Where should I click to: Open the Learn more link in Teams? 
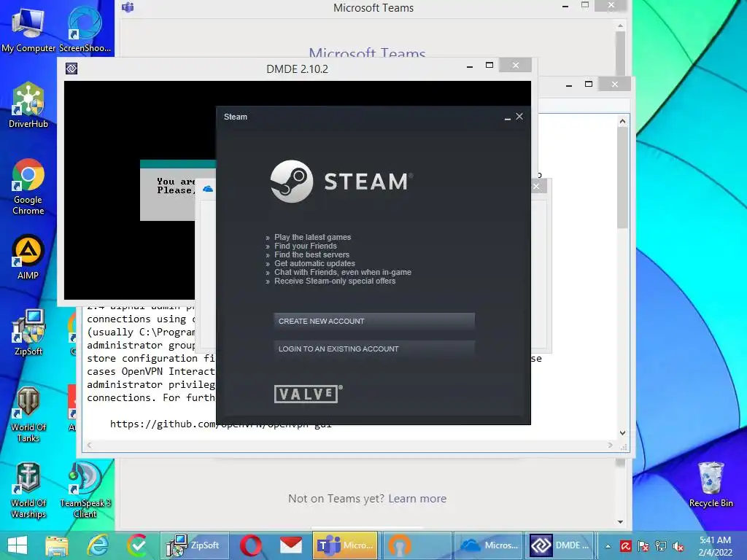pos(417,499)
